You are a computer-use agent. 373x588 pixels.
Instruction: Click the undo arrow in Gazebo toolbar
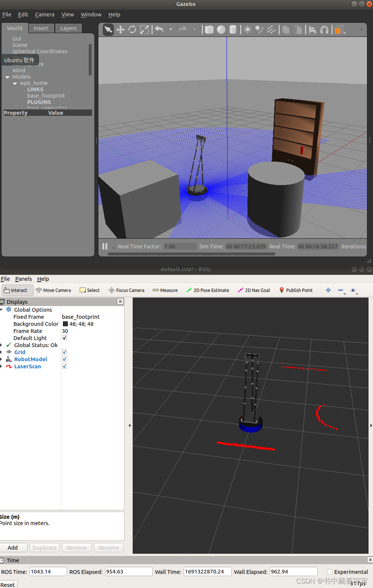coord(159,29)
